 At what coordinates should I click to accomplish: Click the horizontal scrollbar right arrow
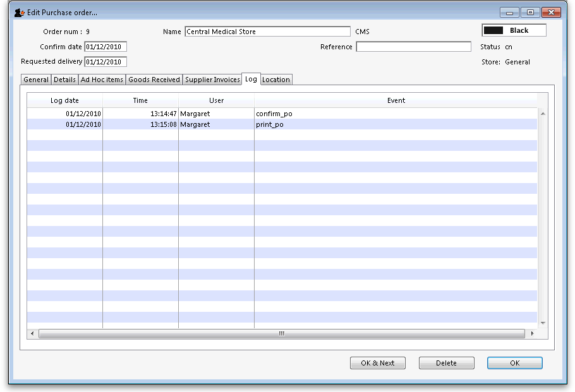point(532,333)
